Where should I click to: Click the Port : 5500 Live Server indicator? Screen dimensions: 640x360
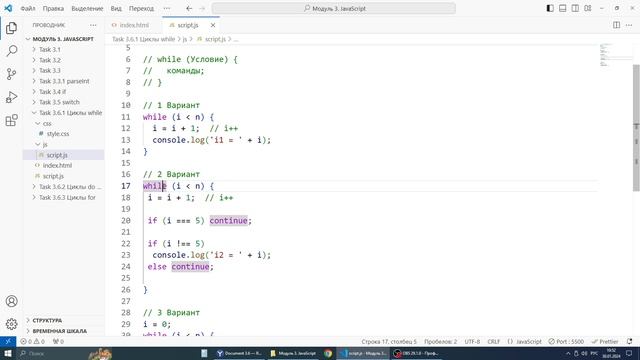tap(566, 342)
